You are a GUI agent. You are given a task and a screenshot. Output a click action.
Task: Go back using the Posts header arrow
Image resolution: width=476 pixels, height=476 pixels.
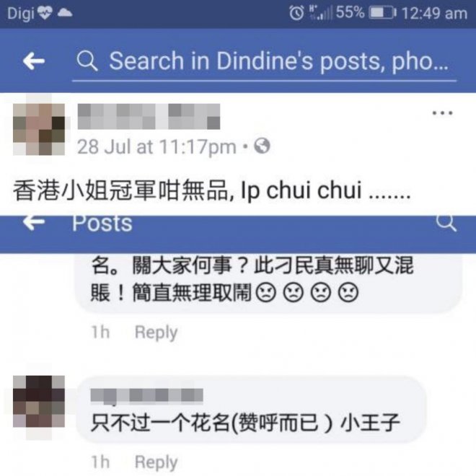34,223
